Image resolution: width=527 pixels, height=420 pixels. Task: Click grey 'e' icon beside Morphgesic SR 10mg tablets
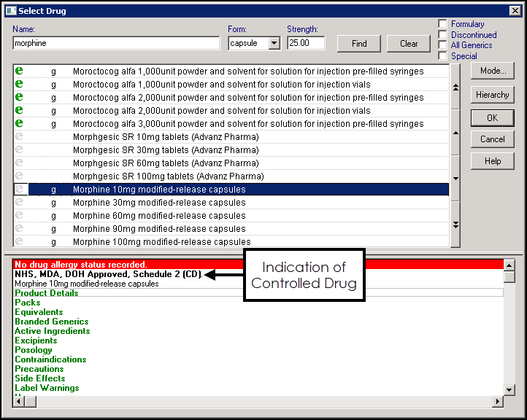tap(20, 136)
